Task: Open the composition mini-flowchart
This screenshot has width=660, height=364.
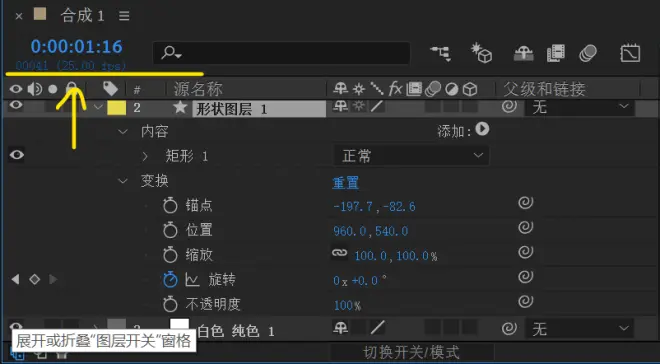Action: [x=441, y=53]
